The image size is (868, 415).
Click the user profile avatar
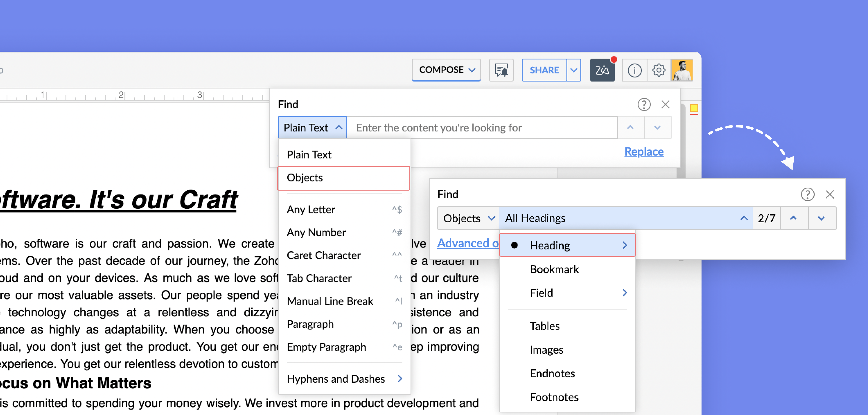pos(682,70)
